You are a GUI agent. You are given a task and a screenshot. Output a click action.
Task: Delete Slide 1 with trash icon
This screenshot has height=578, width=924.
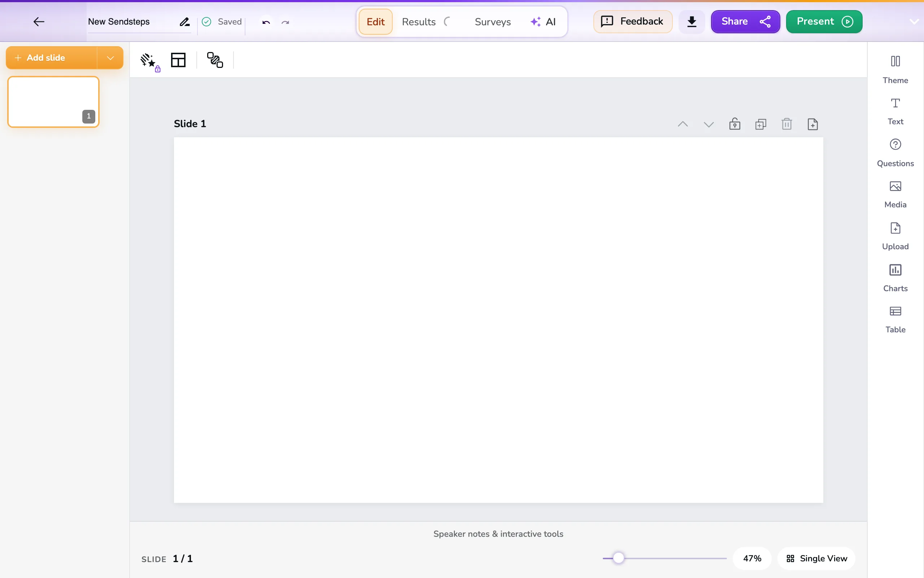pos(786,124)
